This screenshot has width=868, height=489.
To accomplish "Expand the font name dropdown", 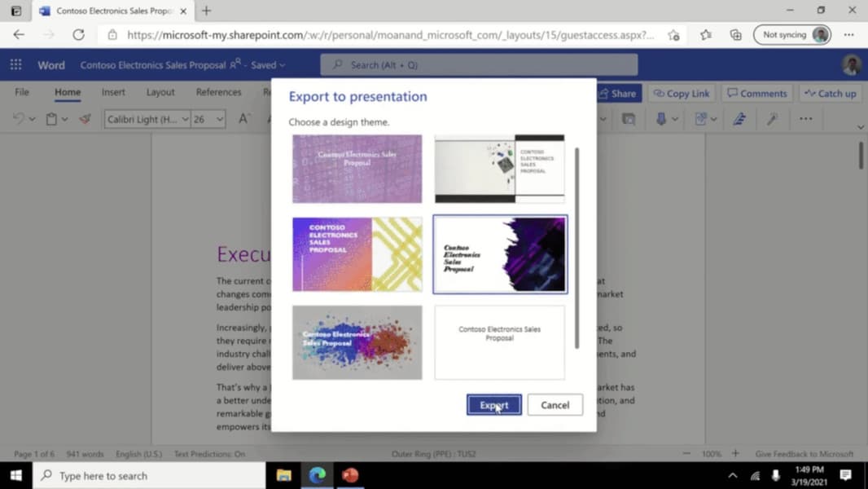I will (185, 119).
